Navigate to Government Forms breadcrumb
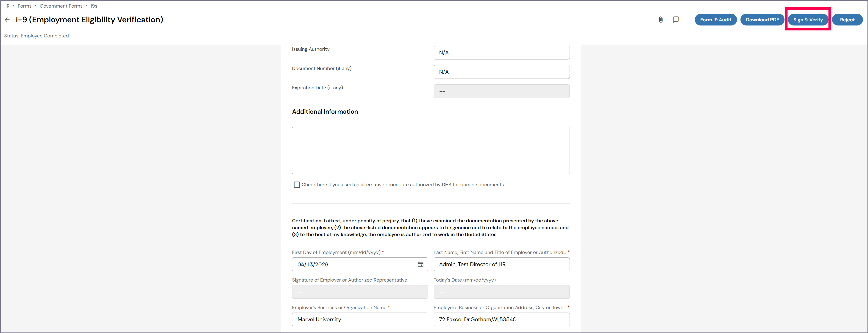The width and height of the screenshot is (868, 333). coord(61,6)
